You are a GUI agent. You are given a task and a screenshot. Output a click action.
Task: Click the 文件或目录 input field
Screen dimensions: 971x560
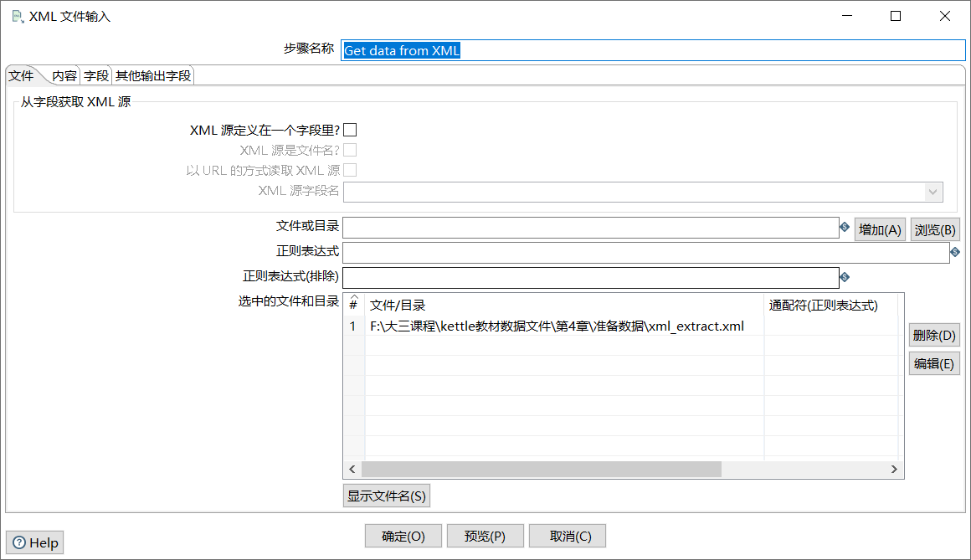[591, 228]
